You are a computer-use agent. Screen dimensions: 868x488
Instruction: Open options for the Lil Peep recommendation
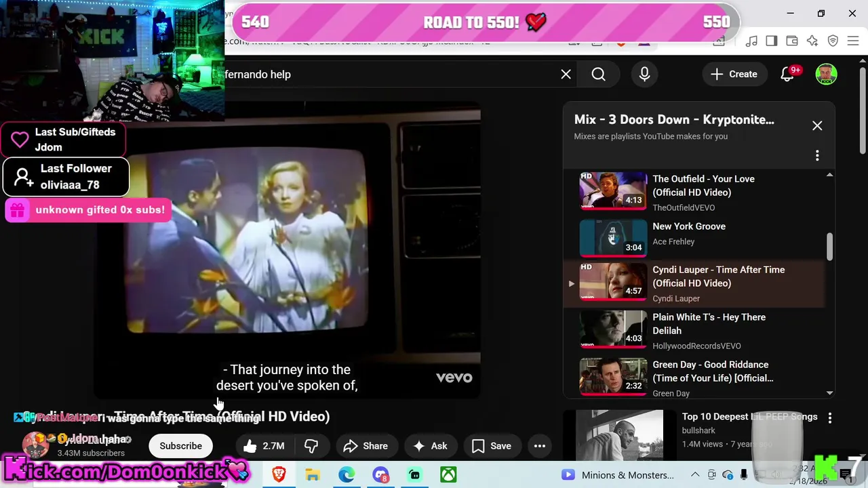(829, 418)
